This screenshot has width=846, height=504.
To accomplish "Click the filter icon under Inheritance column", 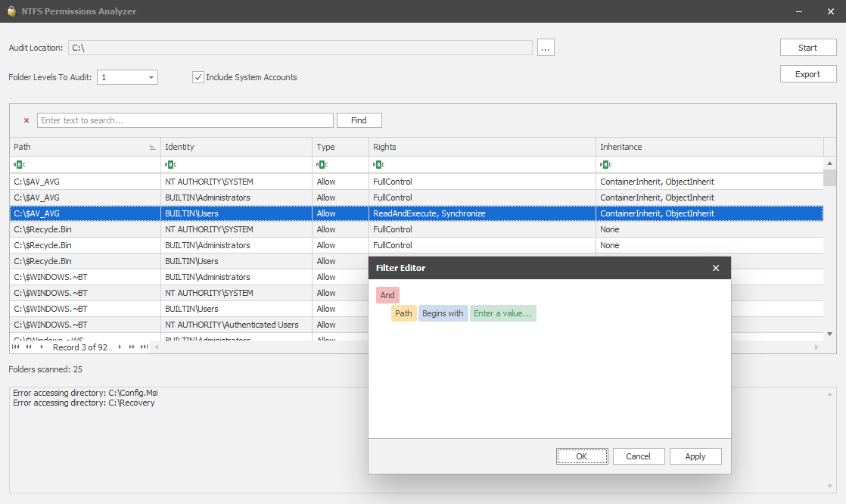I will (x=606, y=164).
